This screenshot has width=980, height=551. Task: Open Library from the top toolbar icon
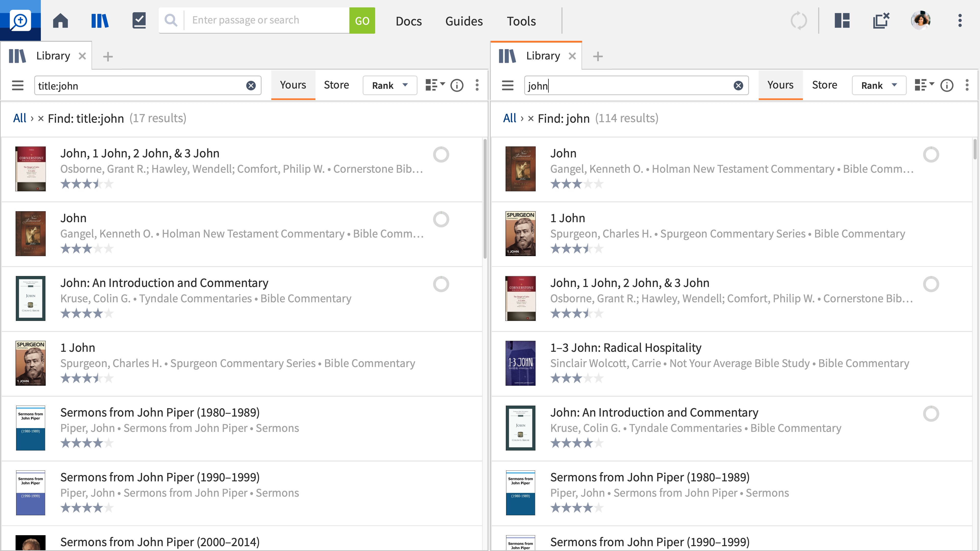pos(100,20)
